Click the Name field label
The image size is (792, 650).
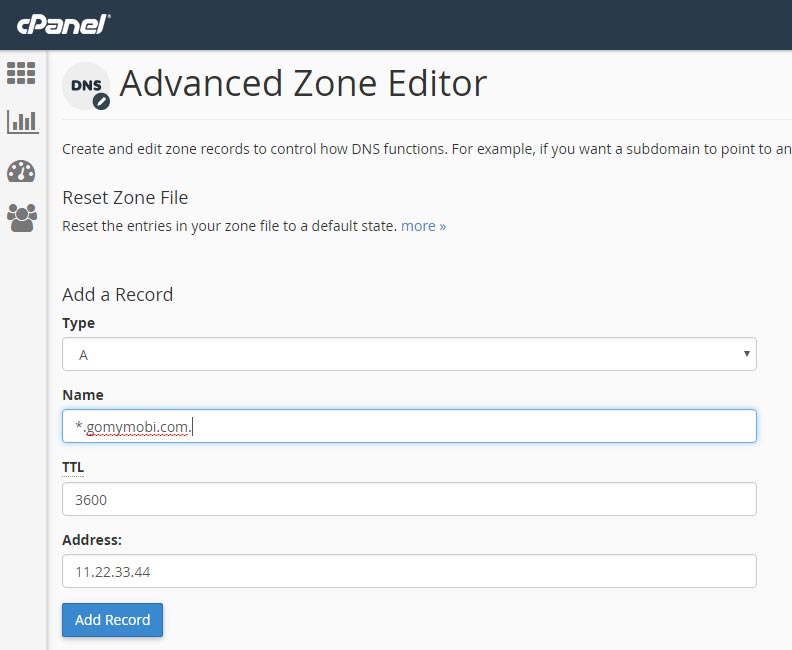83,395
